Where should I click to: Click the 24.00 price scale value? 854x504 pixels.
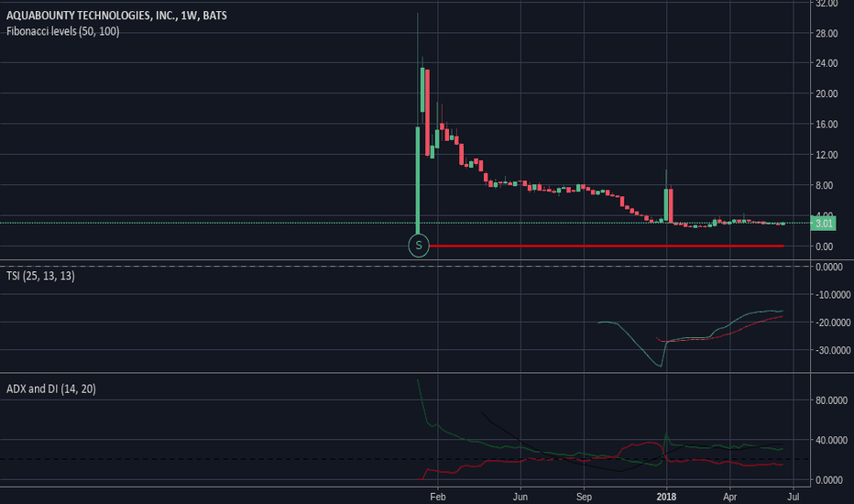tap(827, 63)
